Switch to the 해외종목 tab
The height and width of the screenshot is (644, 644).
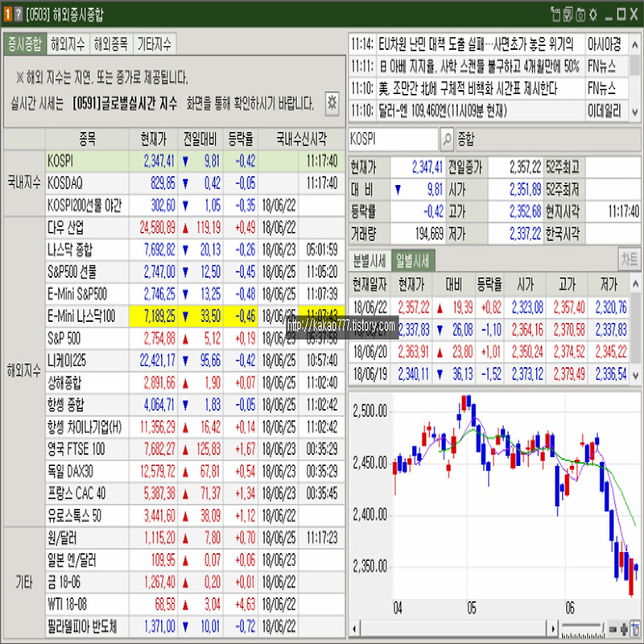click(111, 44)
